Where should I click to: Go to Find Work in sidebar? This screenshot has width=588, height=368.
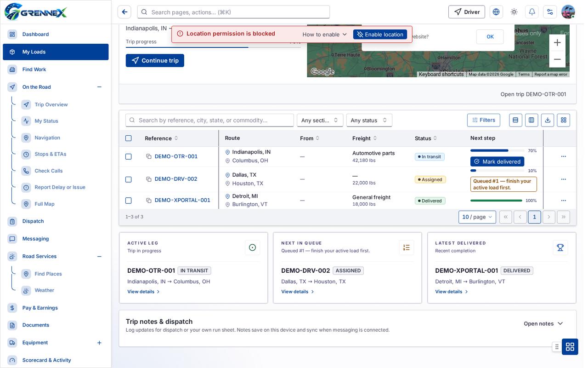point(56,69)
